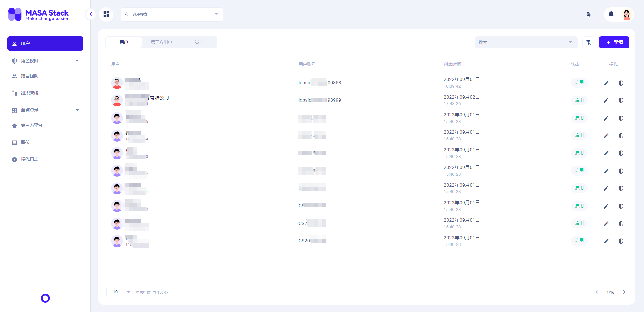The image size is (644, 312).
Task: Select the 用户 tab
Action: 124,42
